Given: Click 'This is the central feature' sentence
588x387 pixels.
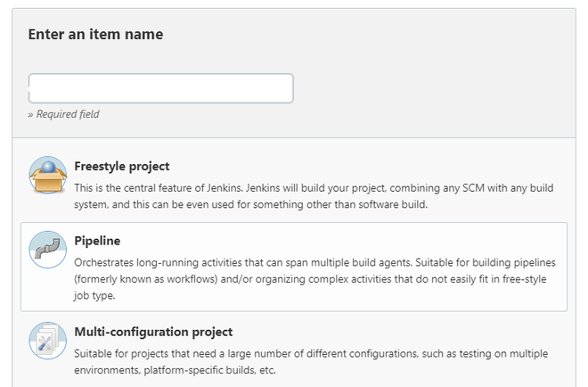Looking at the screenshot, I should pos(178,188).
